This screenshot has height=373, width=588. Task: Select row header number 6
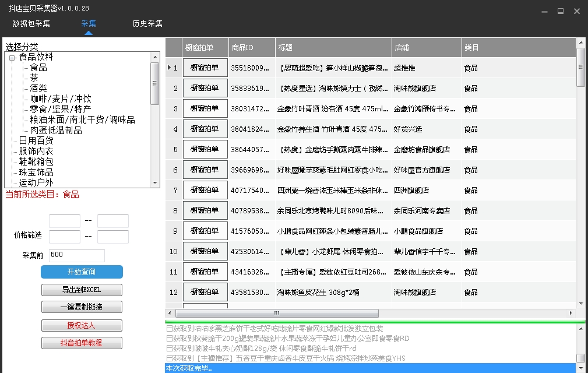click(x=174, y=170)
